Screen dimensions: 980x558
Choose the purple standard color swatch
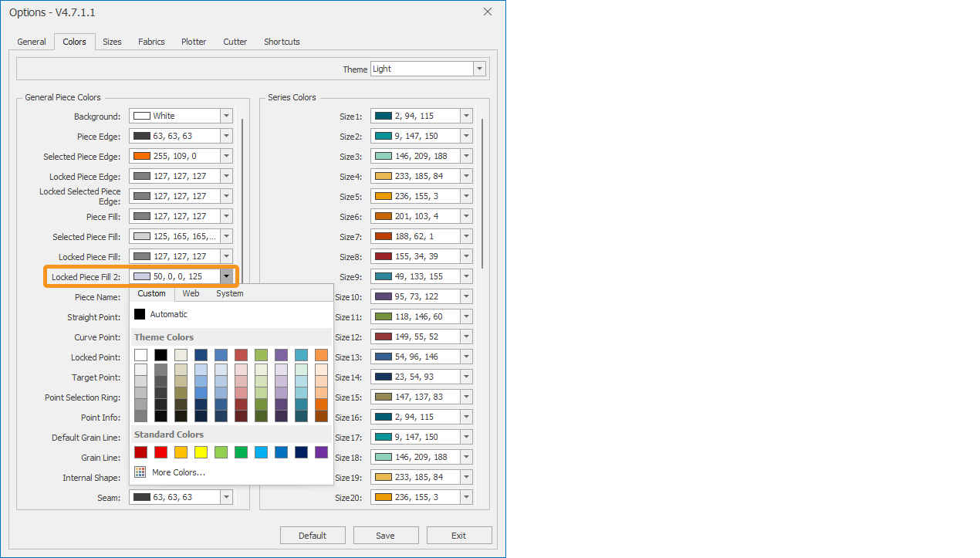pos(321,452)
